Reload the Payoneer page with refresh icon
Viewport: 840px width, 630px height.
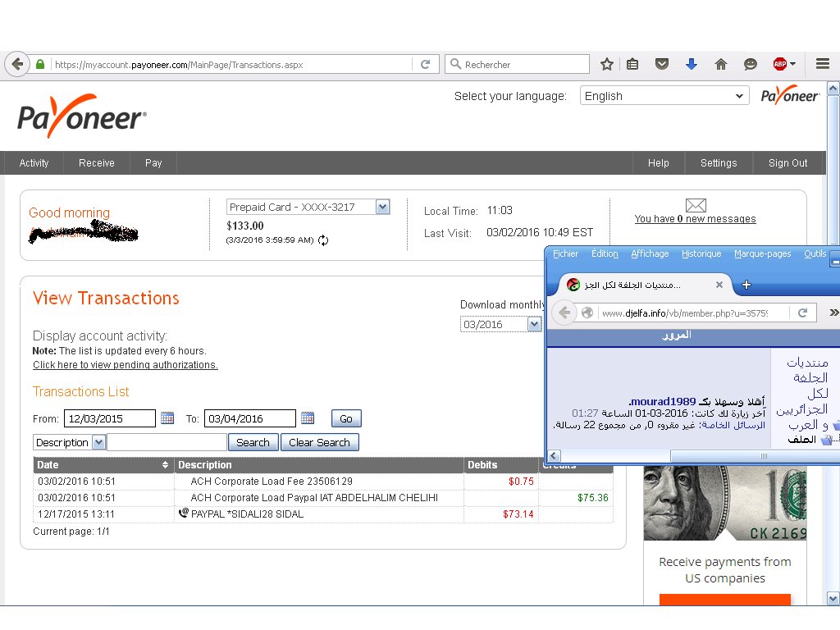(426, 64)
